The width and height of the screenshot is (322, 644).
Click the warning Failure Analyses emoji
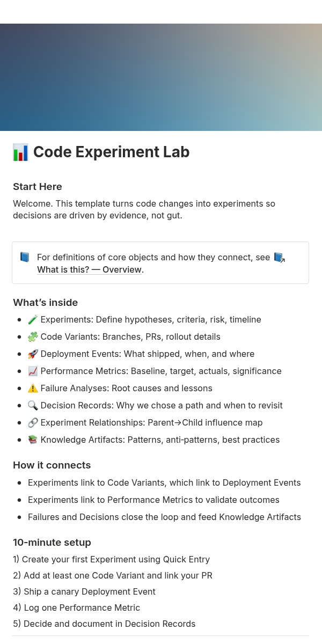pos(33,389)
